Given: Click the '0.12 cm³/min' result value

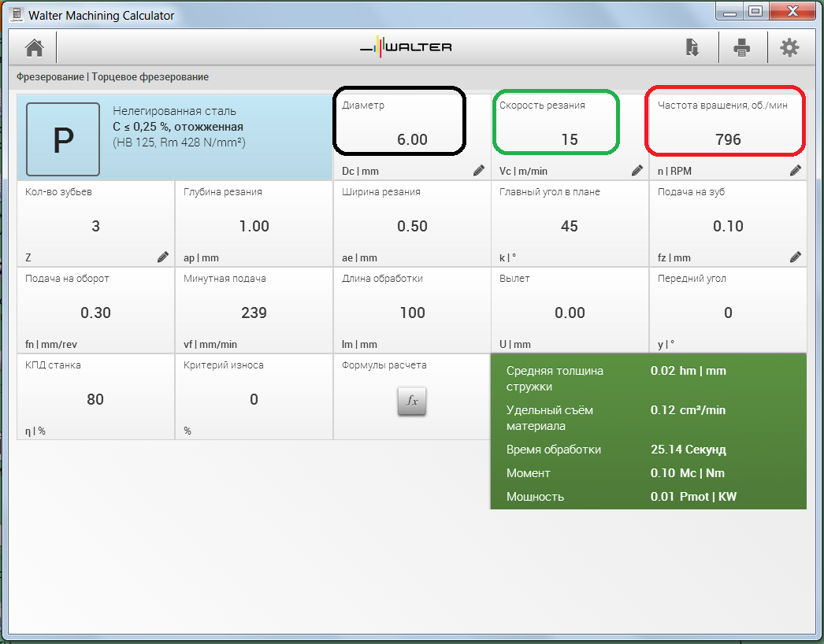Looking at the screenshot, I should pyautogui.click(x=688, y=409).
